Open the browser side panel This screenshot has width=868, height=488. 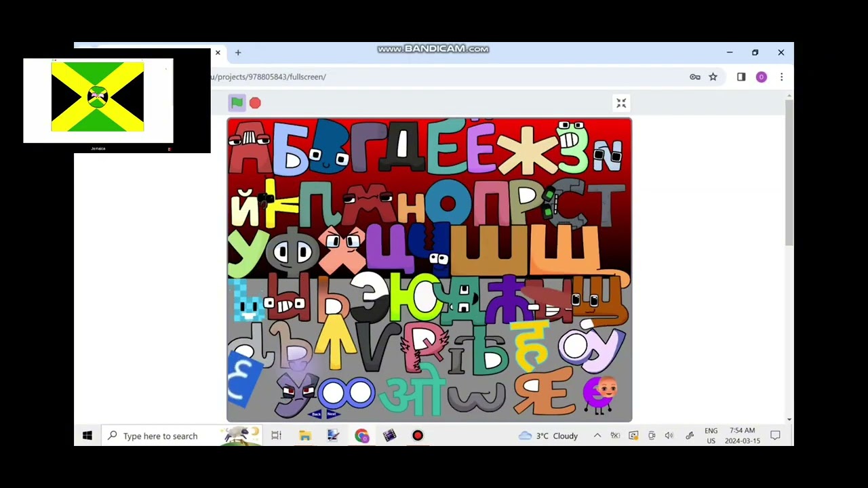coord(741,77)
